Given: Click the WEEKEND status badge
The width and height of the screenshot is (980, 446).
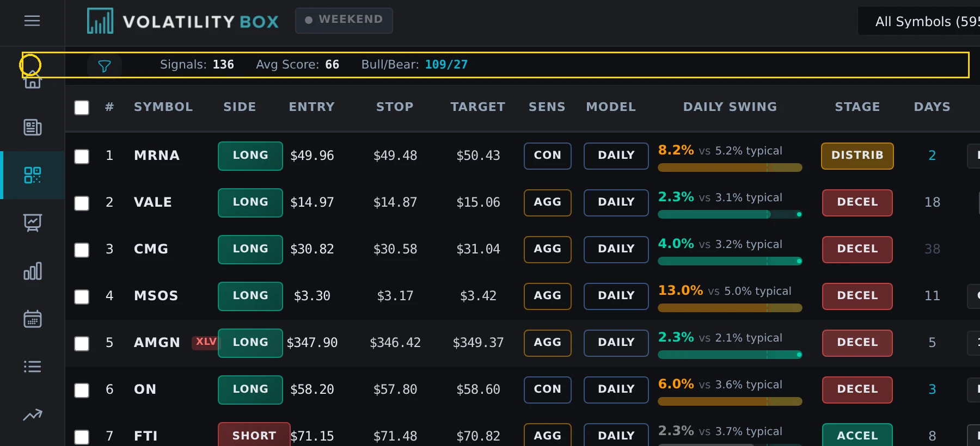Looking at the screenshot, I should (x=344, y=20).
